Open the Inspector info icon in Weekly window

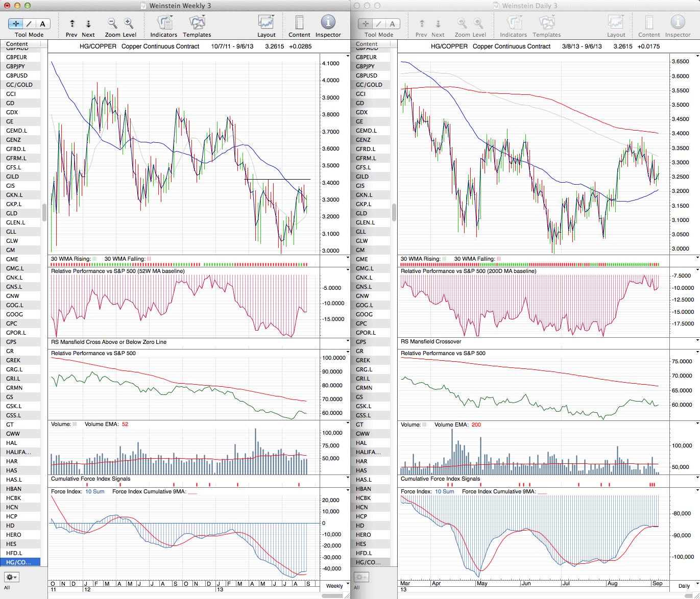click(328, 22)
